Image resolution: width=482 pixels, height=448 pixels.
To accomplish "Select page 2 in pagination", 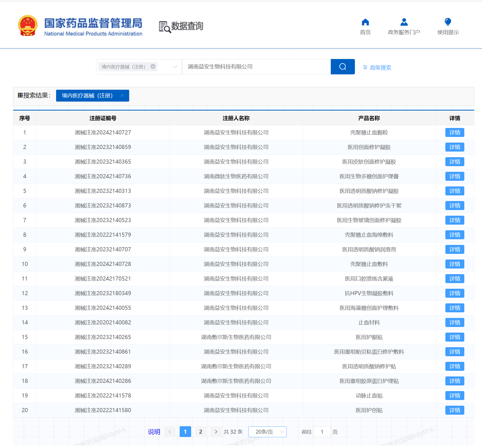I will click(x=201, y=432).
